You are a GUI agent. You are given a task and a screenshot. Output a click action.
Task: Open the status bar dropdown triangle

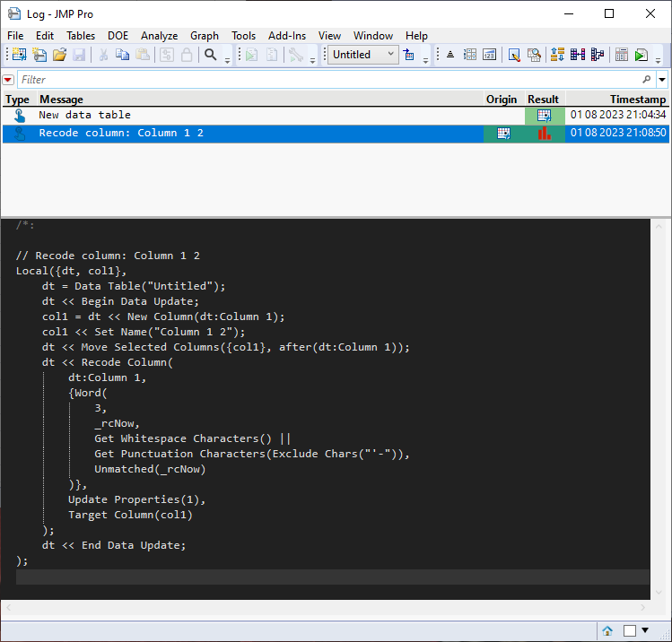[645, 630]
